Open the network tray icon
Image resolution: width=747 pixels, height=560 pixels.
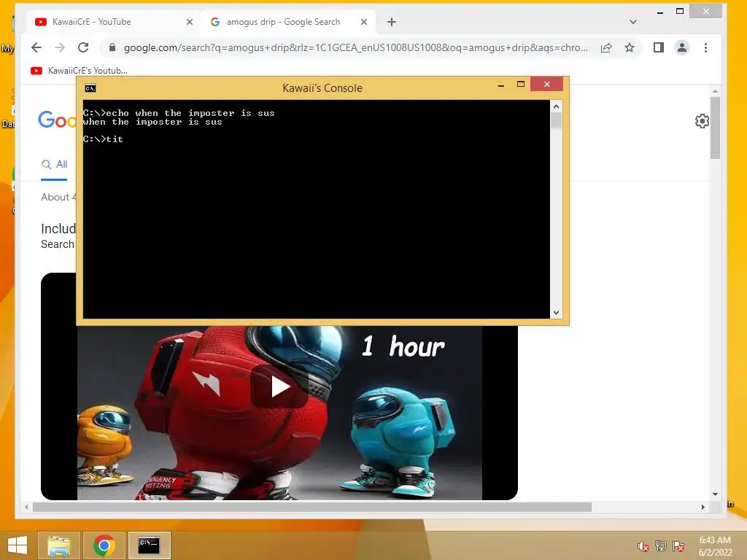[661, 545]
